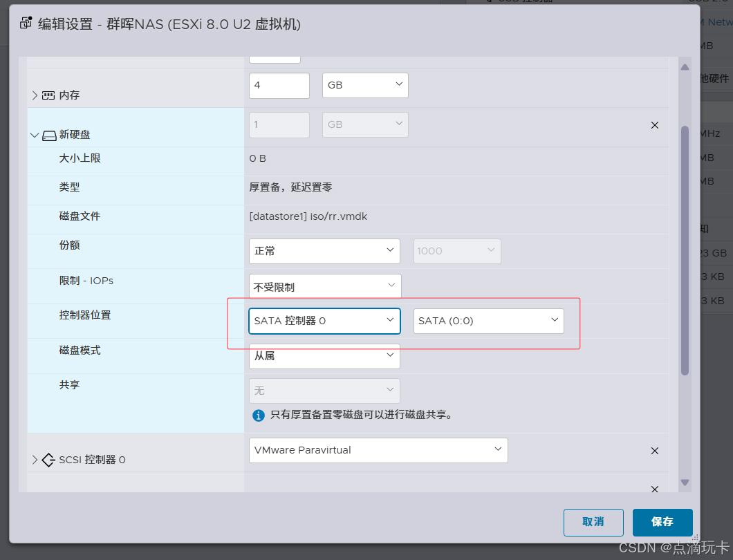Open the 份额 正常 dropdown
This screenshot has height=560, width=733.
[324, 251]
